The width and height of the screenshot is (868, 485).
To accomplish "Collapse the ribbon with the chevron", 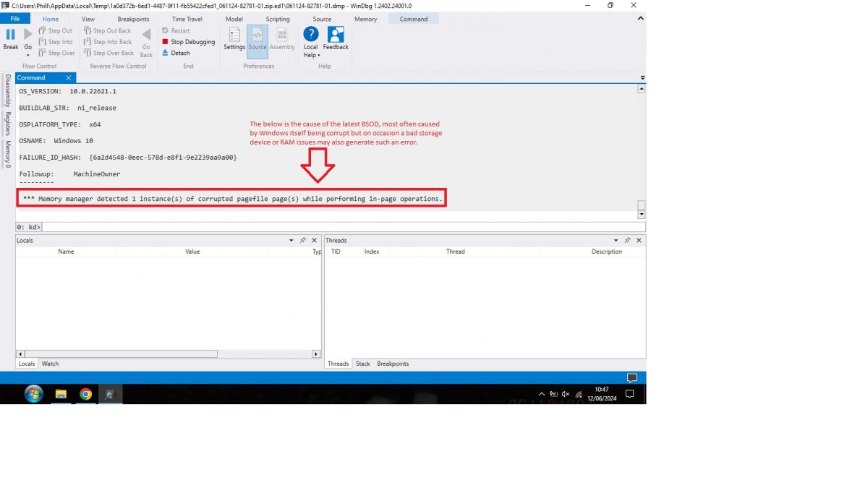I will (640, 19).
